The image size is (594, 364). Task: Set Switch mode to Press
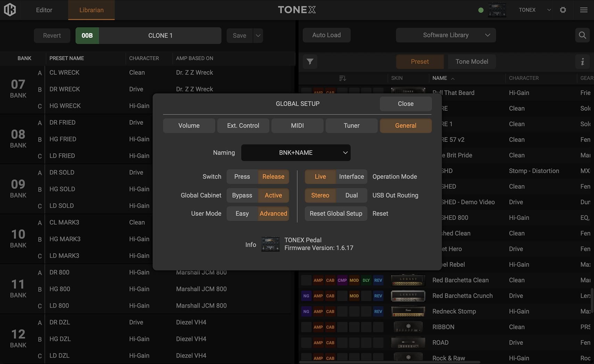pyautogui.click(x=242, y=177)
